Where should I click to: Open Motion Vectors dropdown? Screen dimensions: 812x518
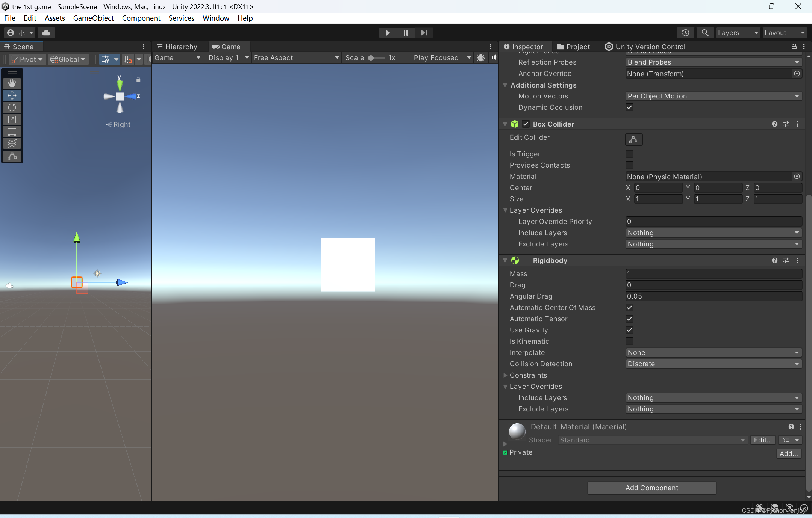pos(714,96)
